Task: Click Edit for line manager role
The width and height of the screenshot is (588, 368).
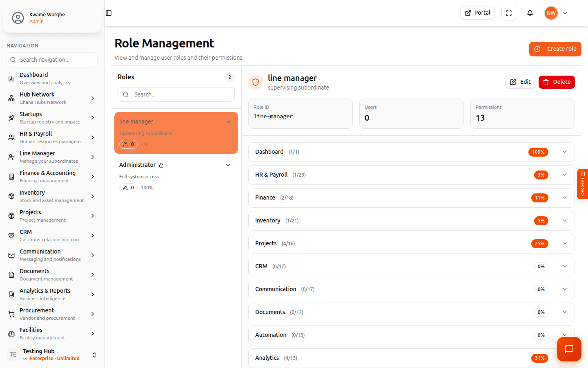Action: point(520,82)
